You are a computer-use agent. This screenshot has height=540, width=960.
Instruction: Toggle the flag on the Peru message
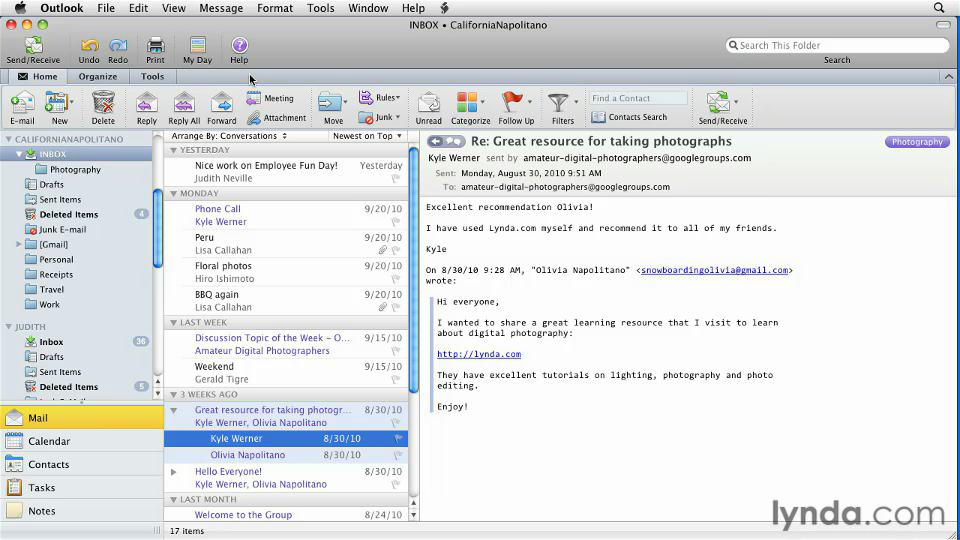click(x=396, y=250)
